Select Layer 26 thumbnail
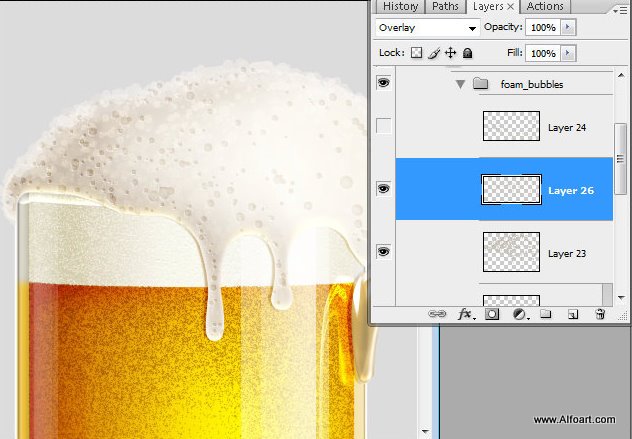Screen dimensions: 632x439 click(x=511, y=189)
